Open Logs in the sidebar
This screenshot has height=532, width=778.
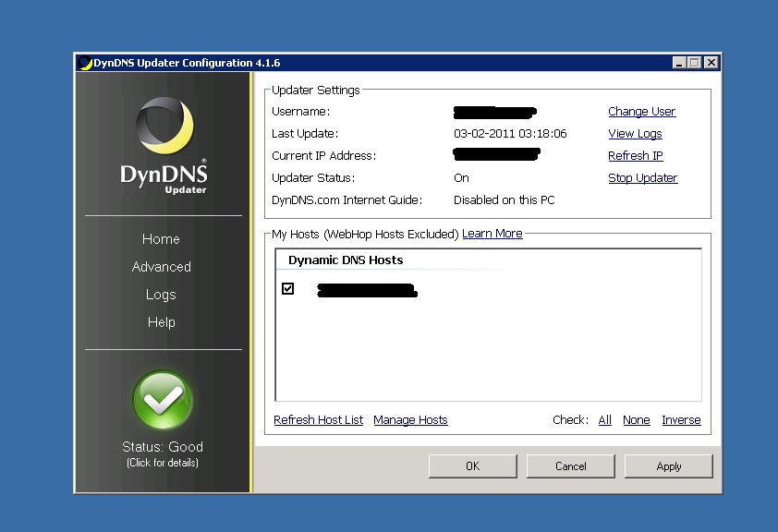coord(161,295)
